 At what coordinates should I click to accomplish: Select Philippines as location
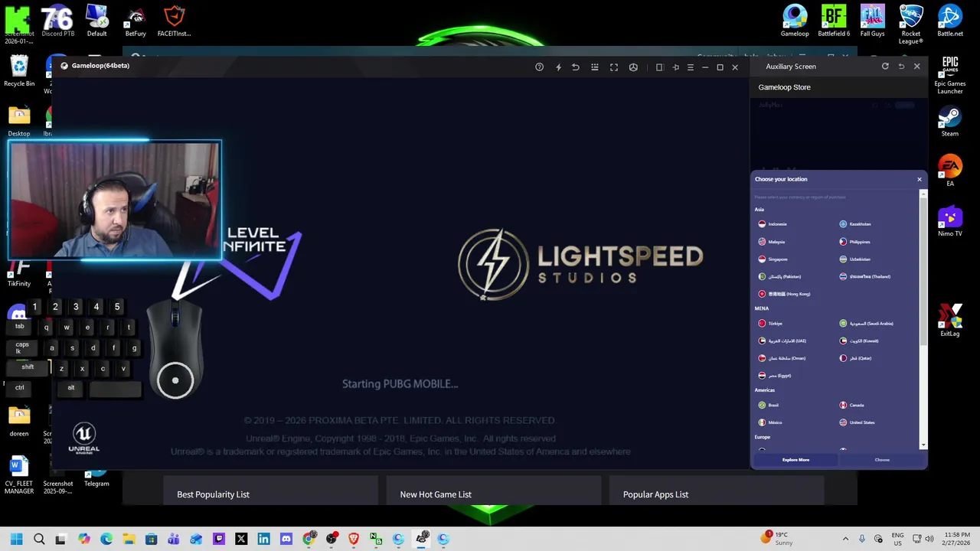click(x=854, y=242)
